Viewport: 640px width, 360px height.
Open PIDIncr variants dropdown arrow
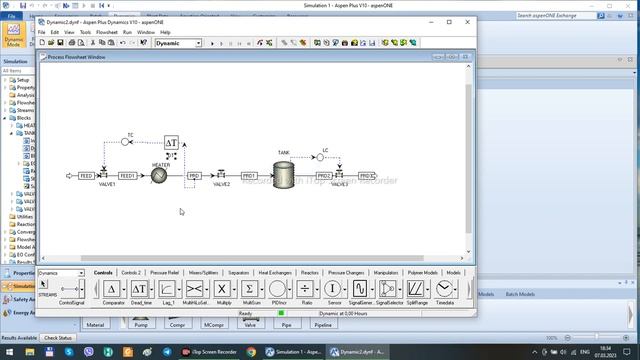click(290, 289)
